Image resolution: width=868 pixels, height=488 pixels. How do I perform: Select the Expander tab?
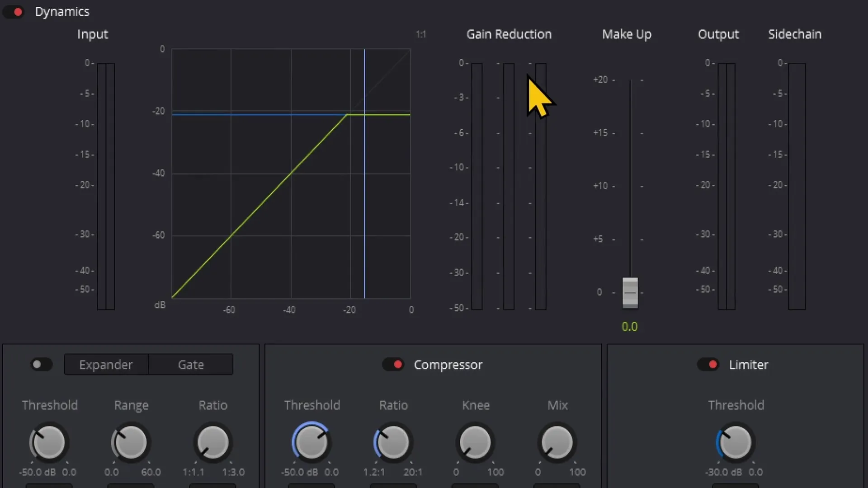pos(105,364)
